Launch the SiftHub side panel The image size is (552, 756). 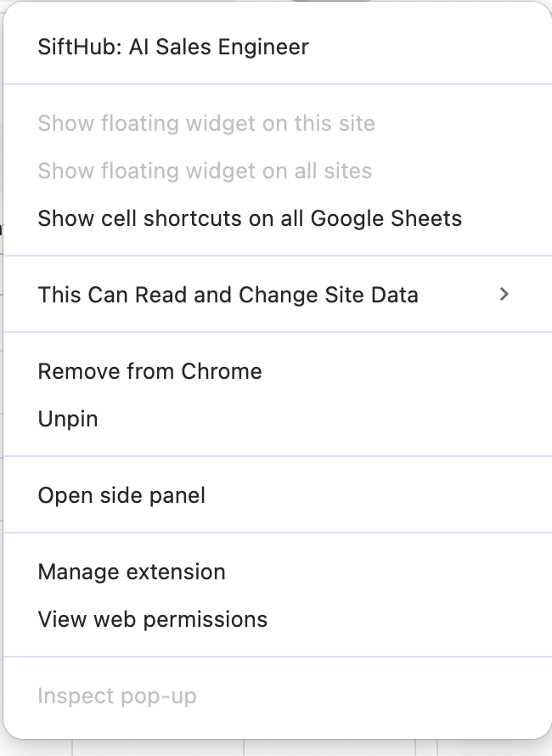[121, 495]
